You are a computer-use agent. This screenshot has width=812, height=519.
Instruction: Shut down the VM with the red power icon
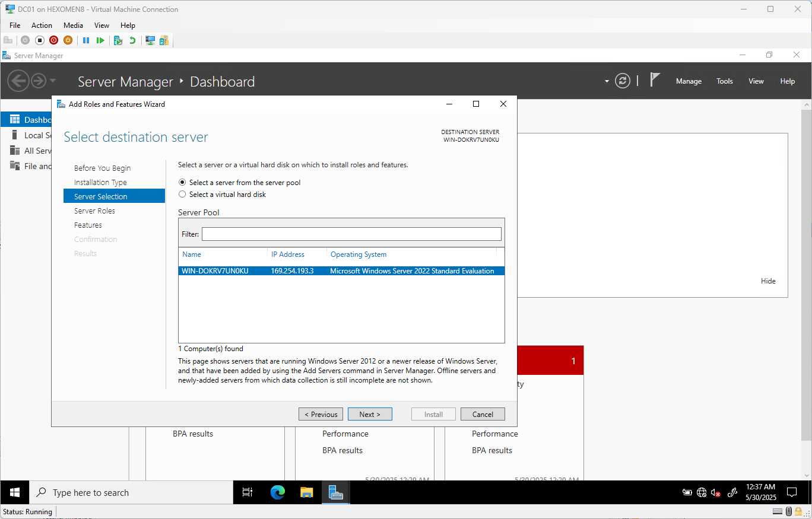53,40
